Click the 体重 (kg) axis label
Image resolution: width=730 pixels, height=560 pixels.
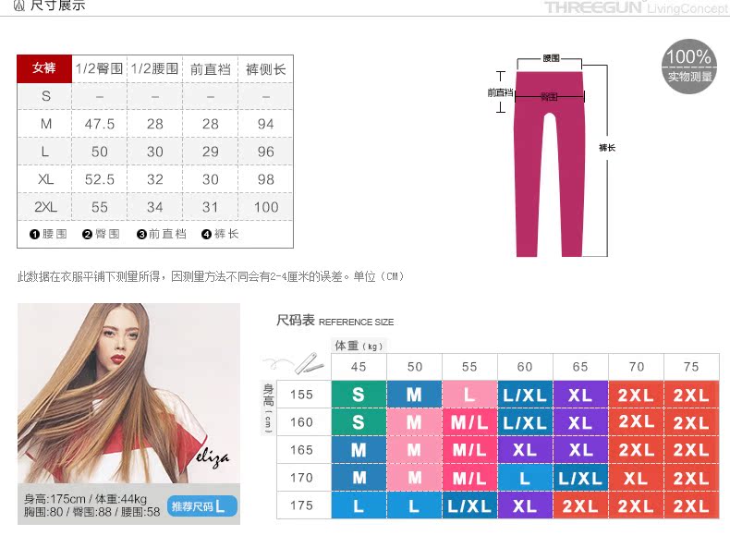coord(359,346)
